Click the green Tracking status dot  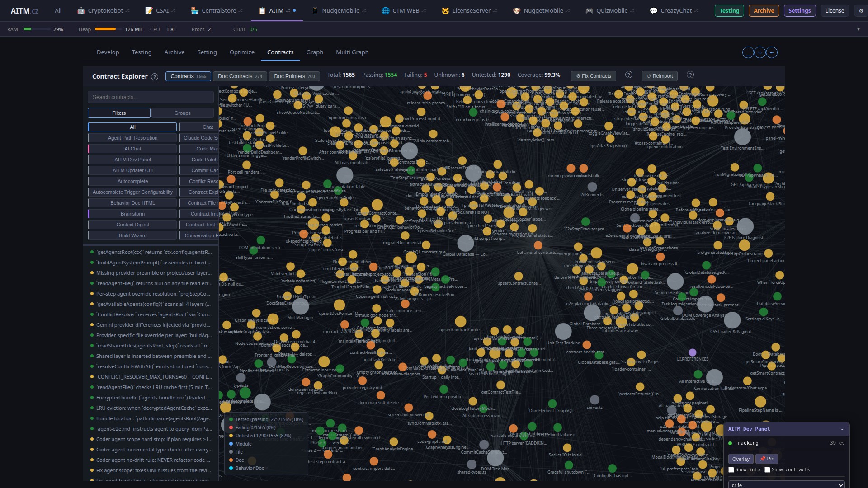[730, 443]
